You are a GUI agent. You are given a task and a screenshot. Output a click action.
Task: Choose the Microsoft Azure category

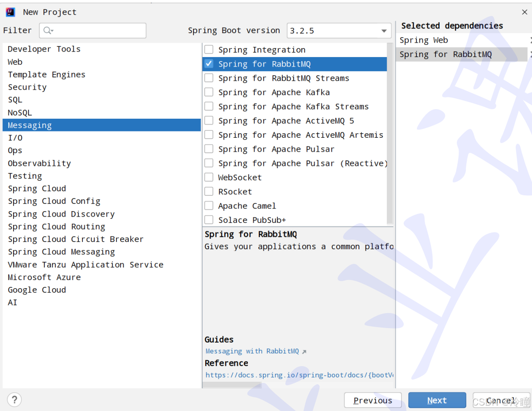(x=102, y=277)
